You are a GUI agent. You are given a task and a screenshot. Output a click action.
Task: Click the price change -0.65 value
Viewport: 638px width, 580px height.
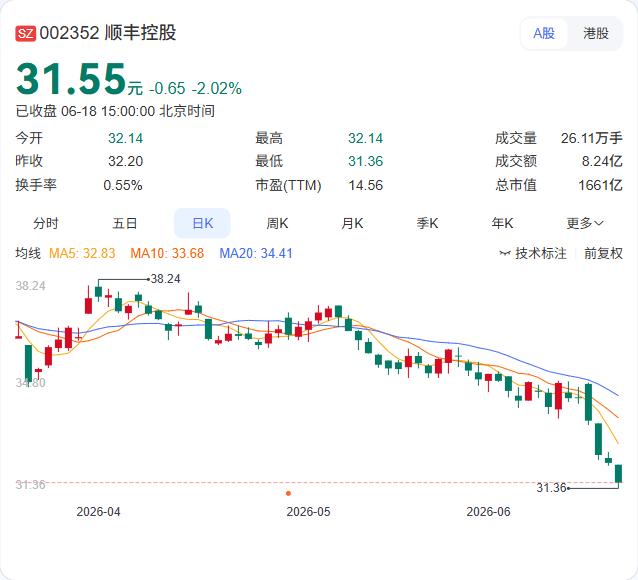point(167,88)
